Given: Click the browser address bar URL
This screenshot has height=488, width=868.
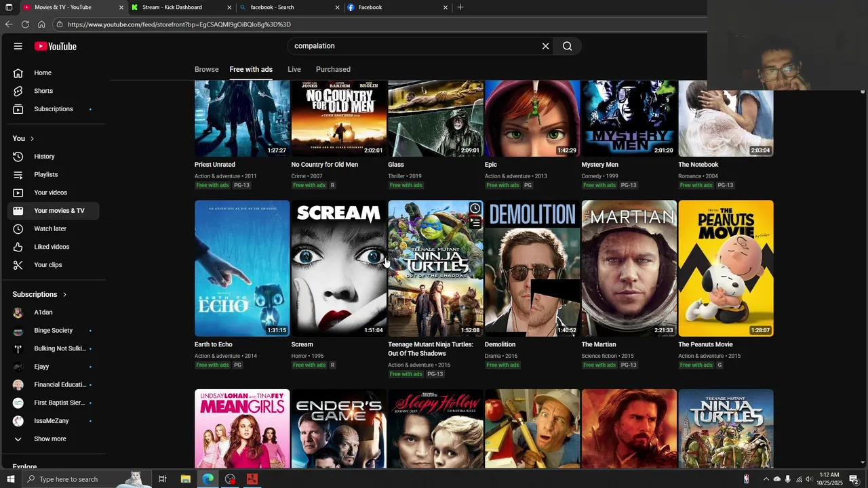Looking at the screenshot, I should pyautogui.click(x=179, y=24).
